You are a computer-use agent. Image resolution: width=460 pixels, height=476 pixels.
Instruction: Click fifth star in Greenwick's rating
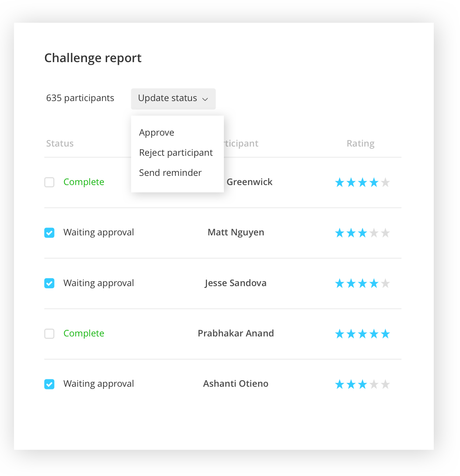point(385,182)
